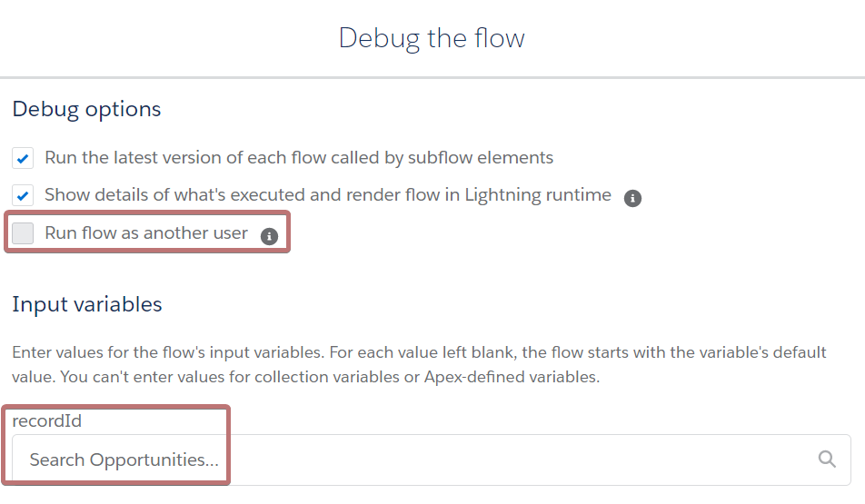865x504 pixels.
Task: Disable Show details of what's executed checkbox
Action: [23, 195]
